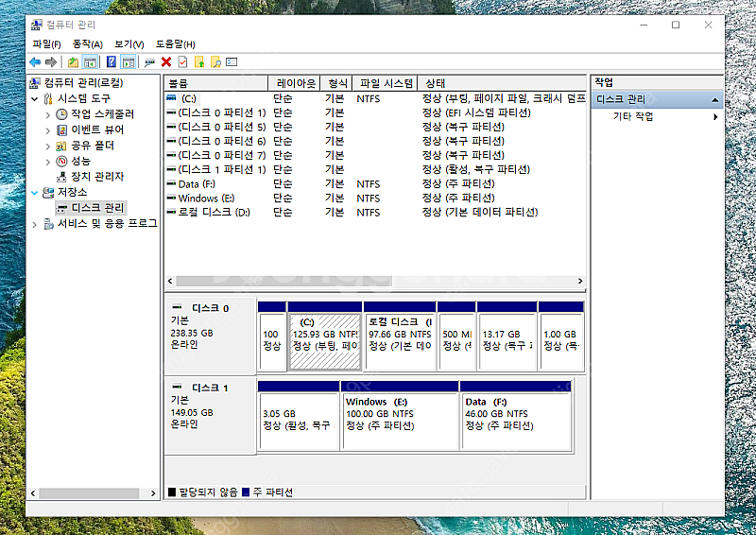Open the 파일(F) menu
This screenshot has width=756, height=535.
(x=46, y=43)
